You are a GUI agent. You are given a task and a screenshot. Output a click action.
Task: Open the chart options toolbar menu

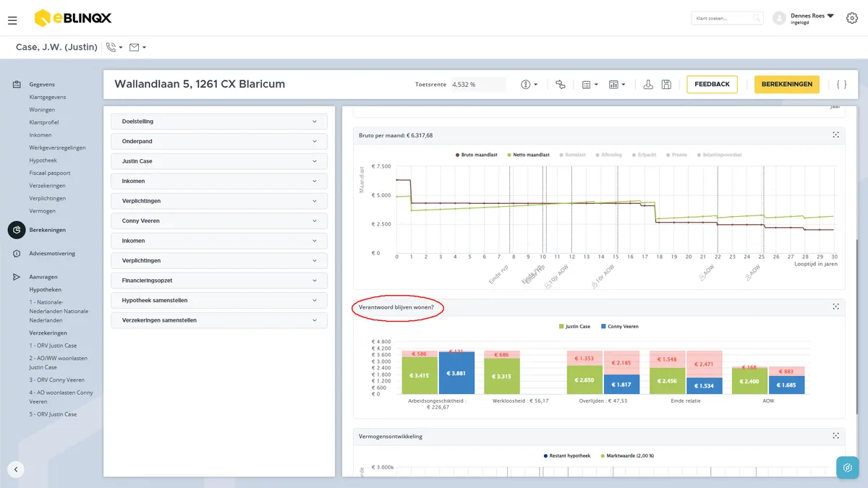click(x=617, y=85)
